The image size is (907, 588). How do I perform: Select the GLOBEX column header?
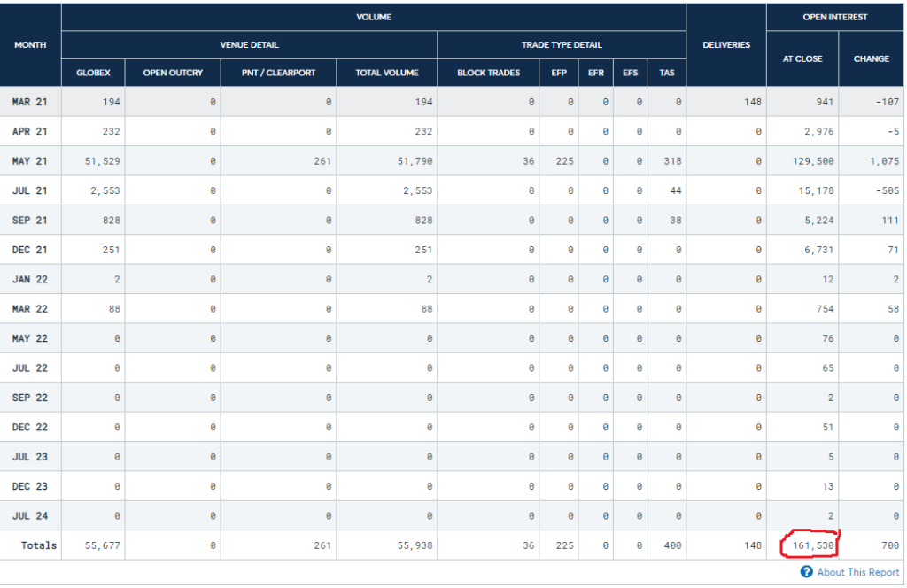[x=93, y=73]
